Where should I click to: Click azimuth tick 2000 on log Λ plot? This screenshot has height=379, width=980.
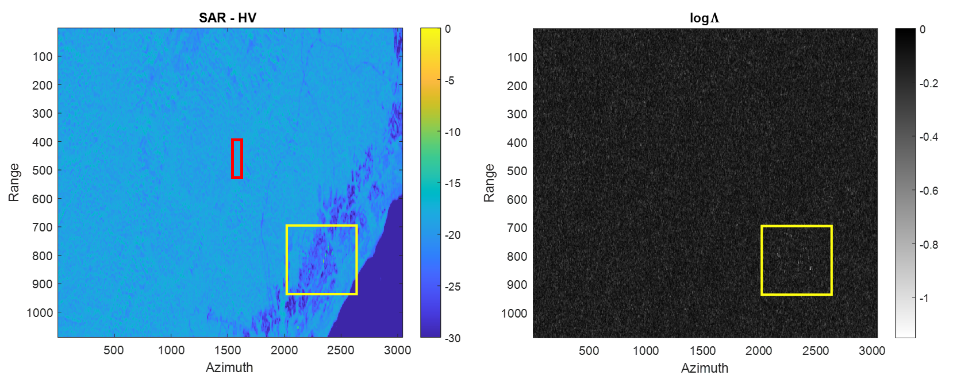coord(759,351)
